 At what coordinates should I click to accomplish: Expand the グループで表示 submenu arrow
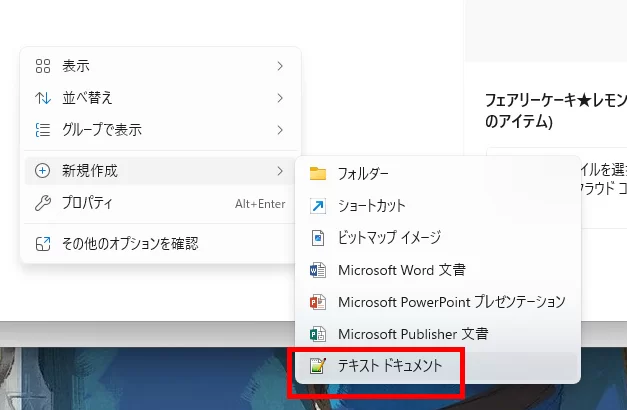pyautogui.click(x=280, y=130)
